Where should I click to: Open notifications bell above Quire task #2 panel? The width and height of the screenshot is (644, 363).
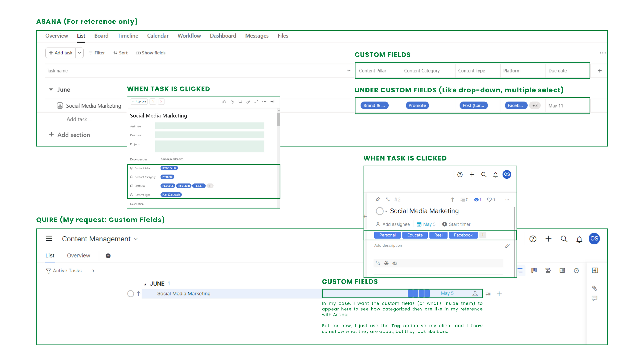(495, 175)
